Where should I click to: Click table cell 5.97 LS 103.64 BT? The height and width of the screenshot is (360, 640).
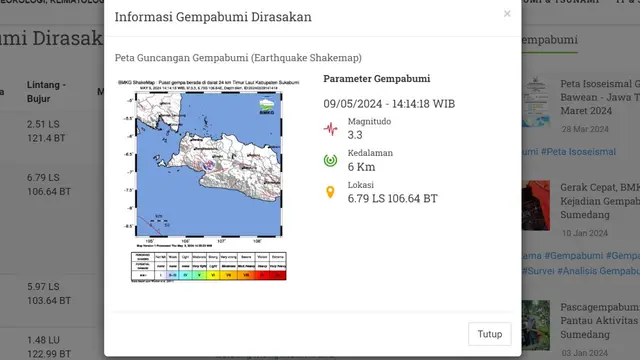click(49, 293)
